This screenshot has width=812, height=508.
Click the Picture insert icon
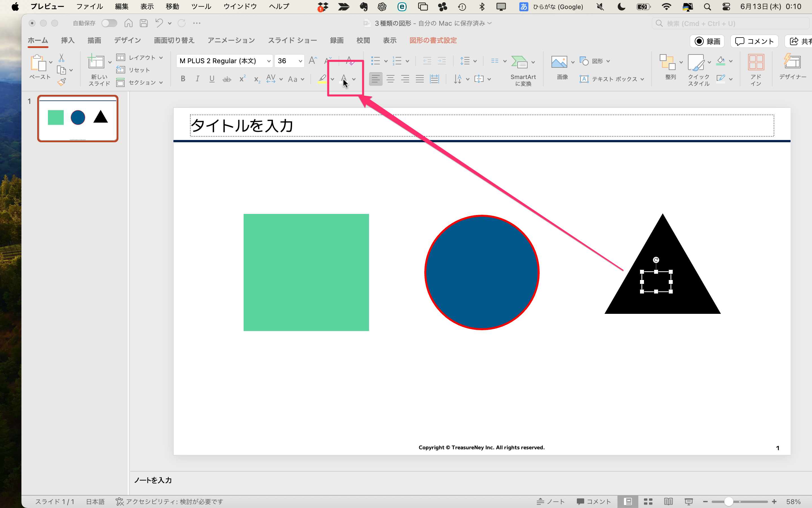point(559,62)
